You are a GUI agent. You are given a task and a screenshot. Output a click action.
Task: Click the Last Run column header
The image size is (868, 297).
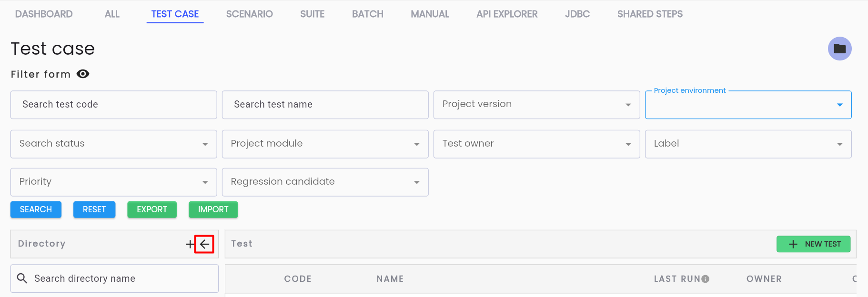pos(677,279)
